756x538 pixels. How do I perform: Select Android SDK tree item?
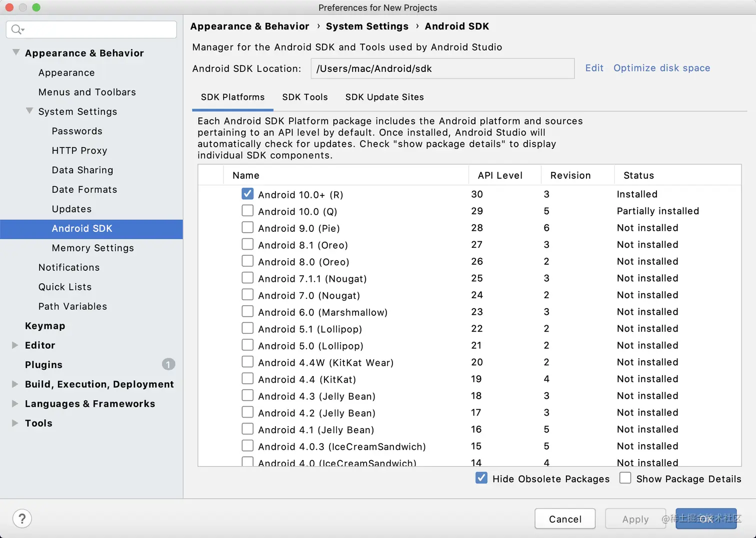91,229
